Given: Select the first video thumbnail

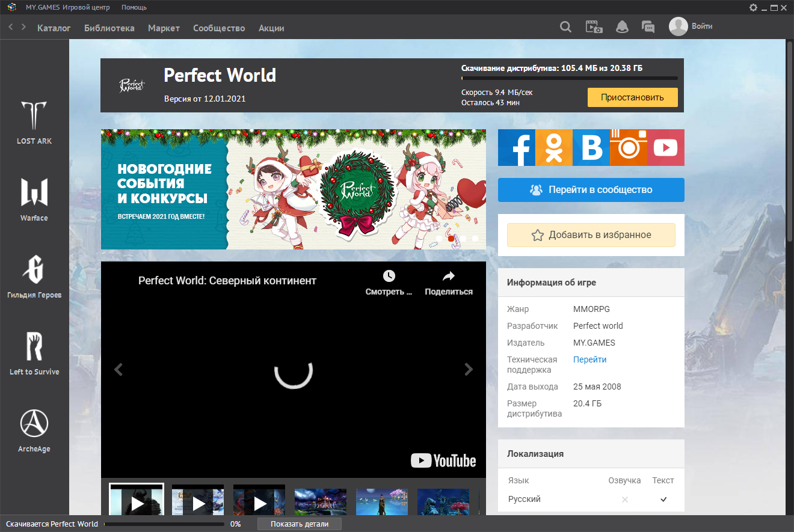Looking at the screenshot, I should click(137, 500).
